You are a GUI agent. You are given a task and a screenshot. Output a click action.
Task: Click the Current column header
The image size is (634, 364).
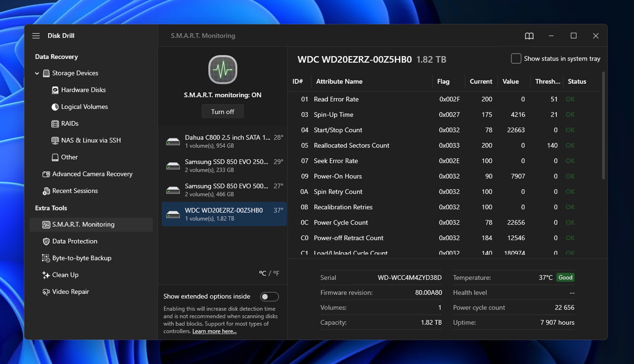[x=481, y=82]
